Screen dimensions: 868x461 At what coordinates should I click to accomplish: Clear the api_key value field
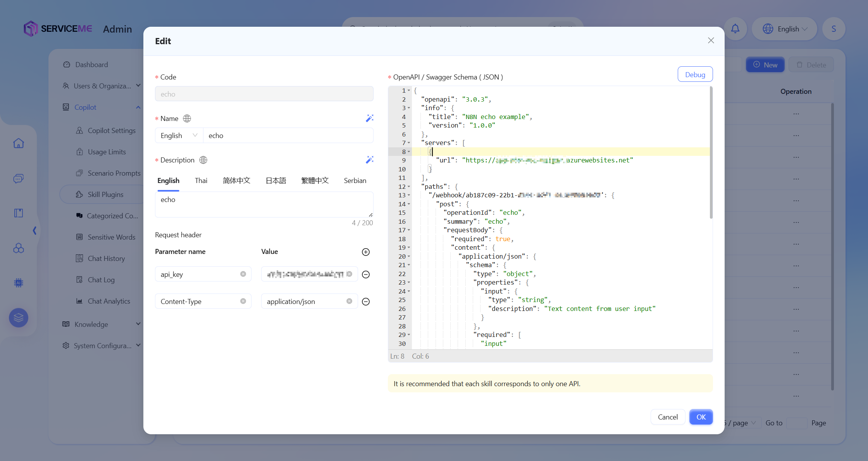coord(349,274)
